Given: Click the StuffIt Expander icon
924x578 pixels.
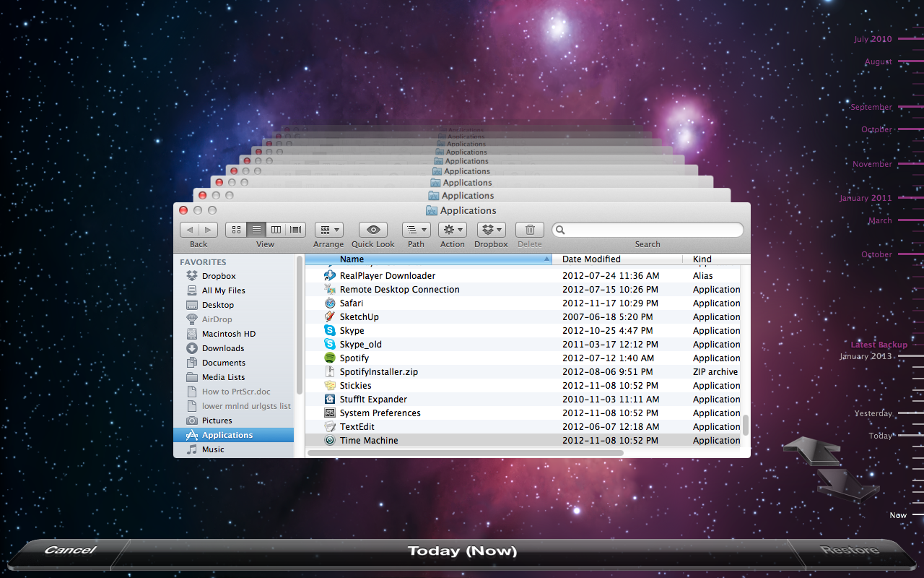Looking at the screenshot, I should (330, 399).
